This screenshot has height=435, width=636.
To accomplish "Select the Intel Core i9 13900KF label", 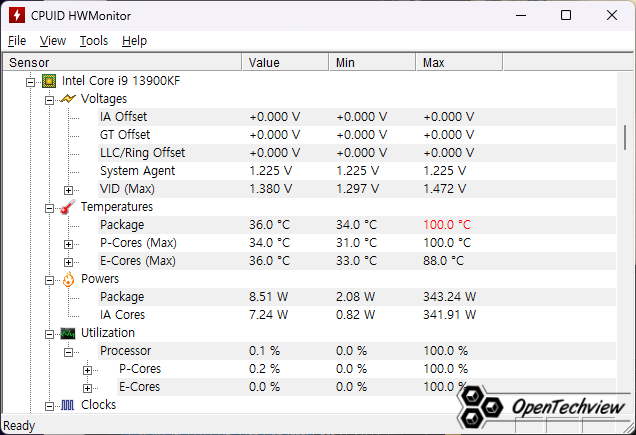I will pyautogui.click(x=121, y=81).
